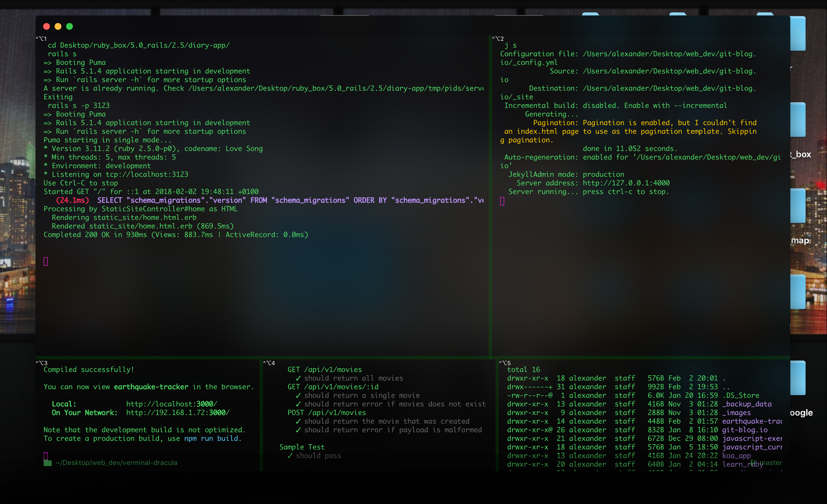Select the ^⌥5 directory listing pane label

(x=505, y=363)
